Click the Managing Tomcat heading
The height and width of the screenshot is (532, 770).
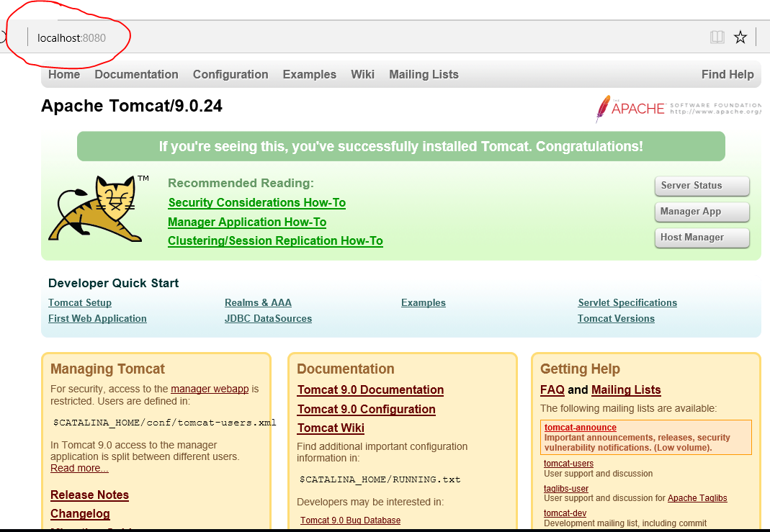click(107, 369)
